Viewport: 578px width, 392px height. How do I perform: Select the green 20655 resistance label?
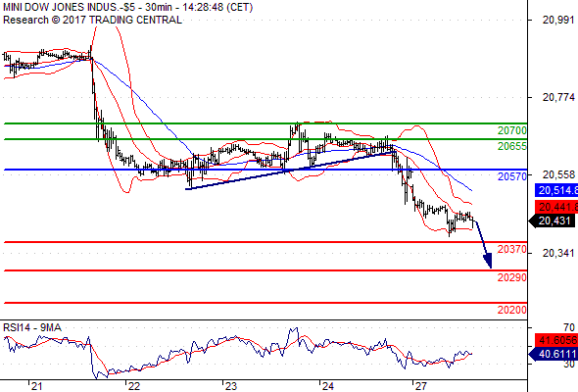click(512, 146)
